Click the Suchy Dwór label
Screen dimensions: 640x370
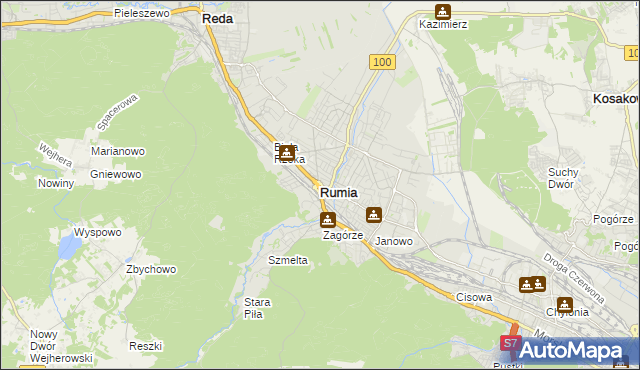pos(563,178)
